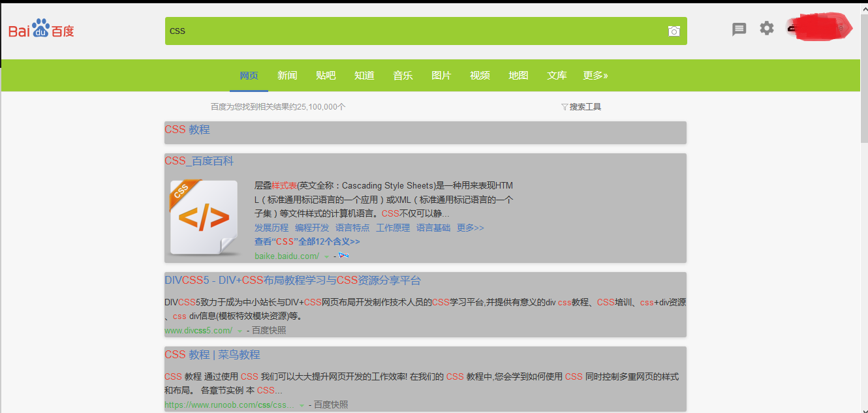The image size is (868, 413).
Task: Go to the 知道 tab
Action: 364,76
